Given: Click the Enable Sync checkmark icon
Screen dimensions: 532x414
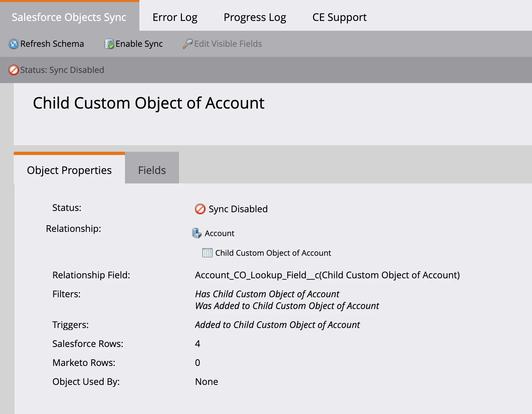Looking at the screenshot, I should 109,44.
